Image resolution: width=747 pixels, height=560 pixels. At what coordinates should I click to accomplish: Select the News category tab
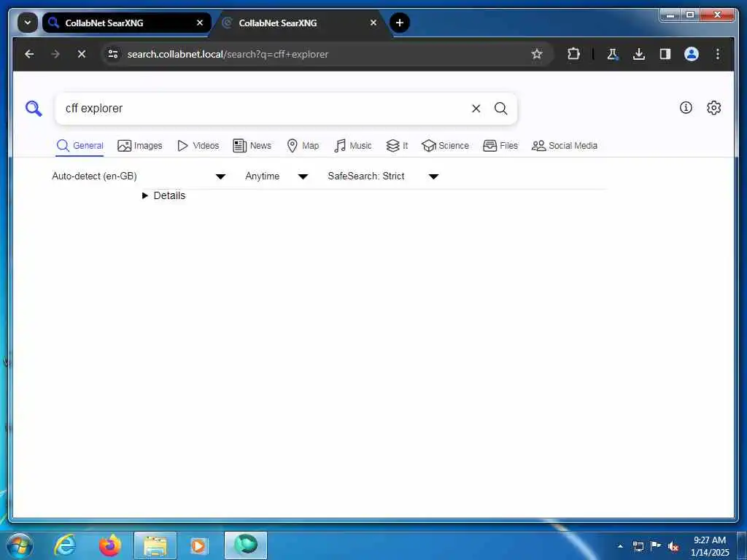(x=252, y=146)
